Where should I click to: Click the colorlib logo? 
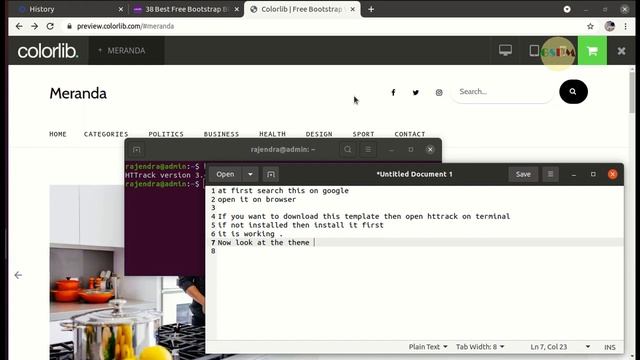48,51
